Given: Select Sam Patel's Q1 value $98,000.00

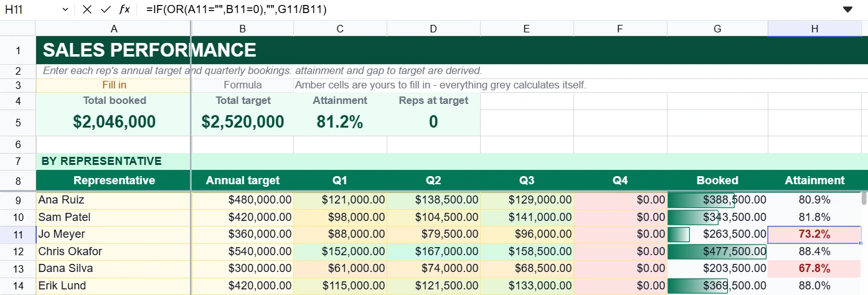Looking at the screenshot, I should [x=340, y=217].
